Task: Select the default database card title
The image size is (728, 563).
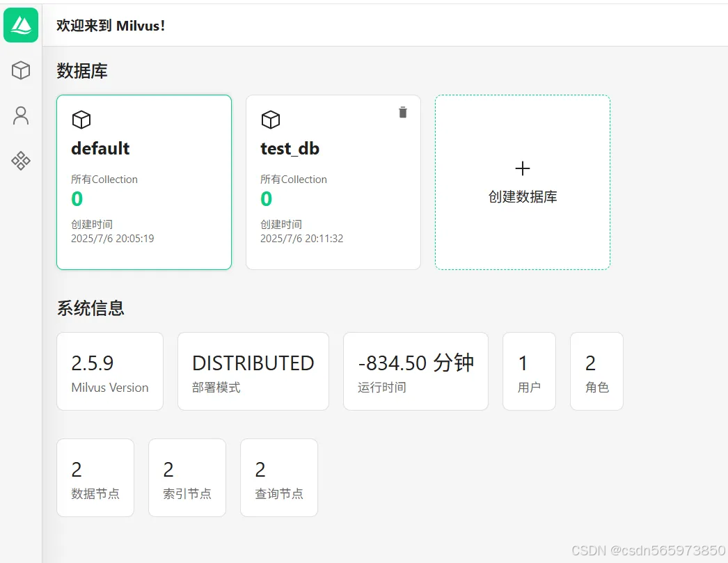Action: (x=100, y=148)
